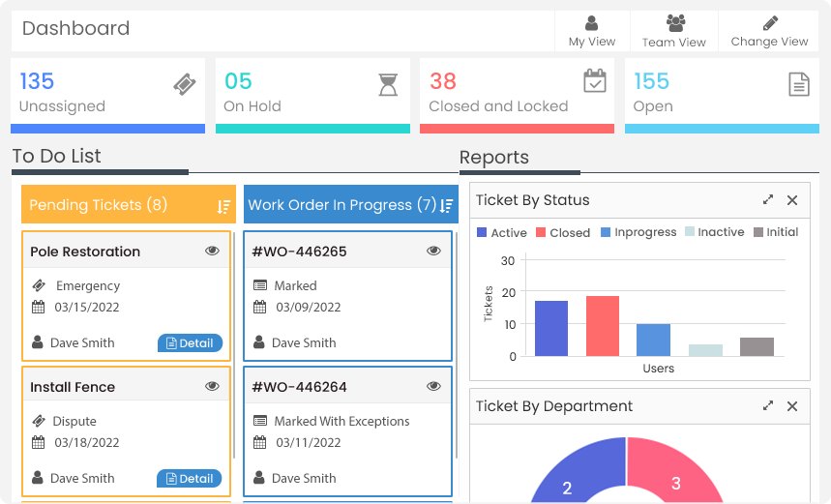Click the hourglass icon on On Hold card
The height and width of the screenshot is (504, 831).
[388, 85]
